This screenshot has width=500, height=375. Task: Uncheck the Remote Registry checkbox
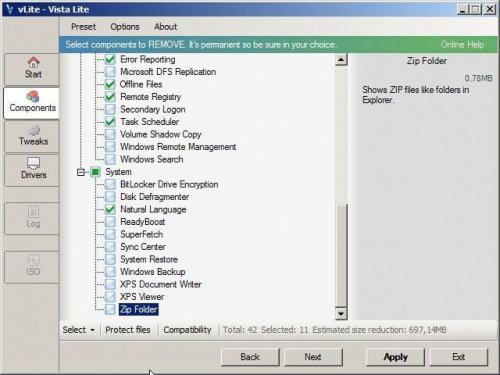(x=110, y=97)
